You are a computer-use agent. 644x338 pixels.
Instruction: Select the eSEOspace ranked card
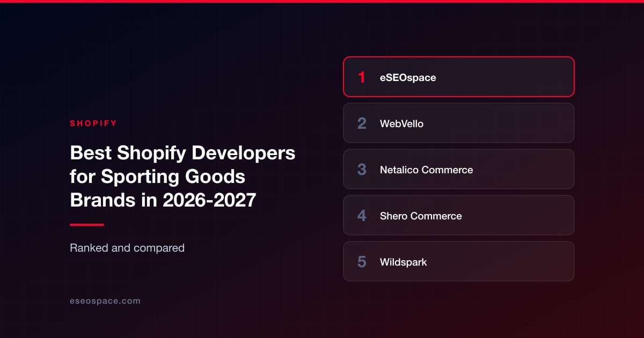pyautogui.click(x=459, y=77)
